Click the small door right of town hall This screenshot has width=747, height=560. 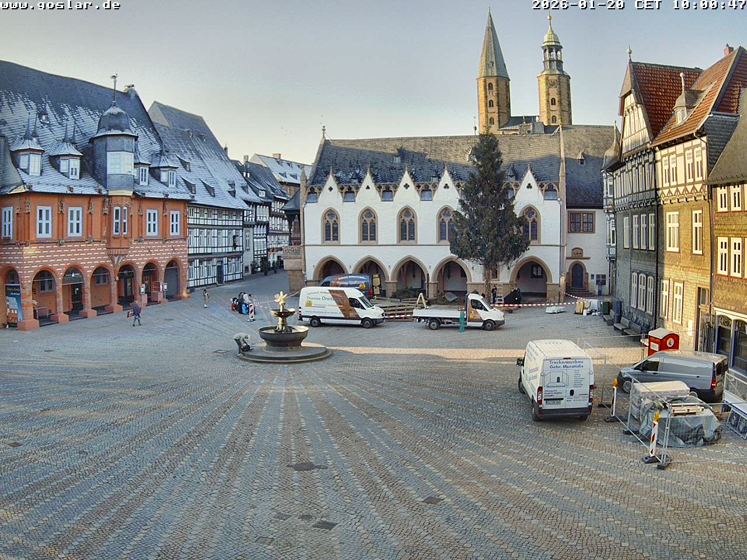(577, 275)
